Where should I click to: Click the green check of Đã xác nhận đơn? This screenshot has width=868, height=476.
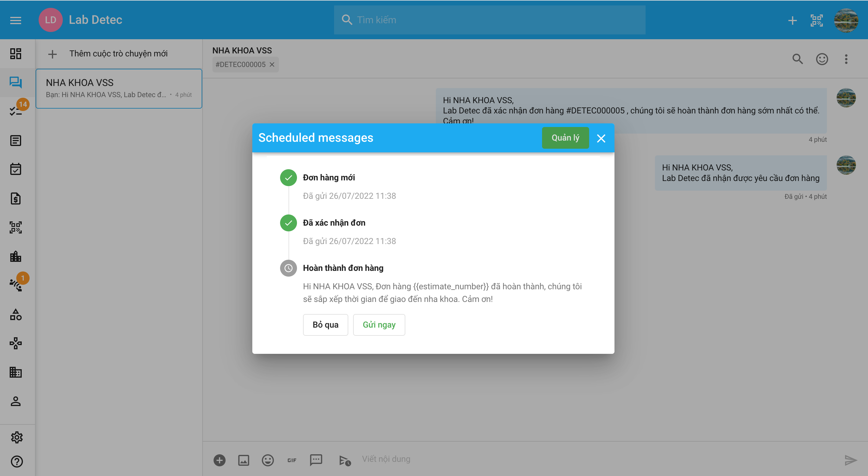(x=289, y=223)
